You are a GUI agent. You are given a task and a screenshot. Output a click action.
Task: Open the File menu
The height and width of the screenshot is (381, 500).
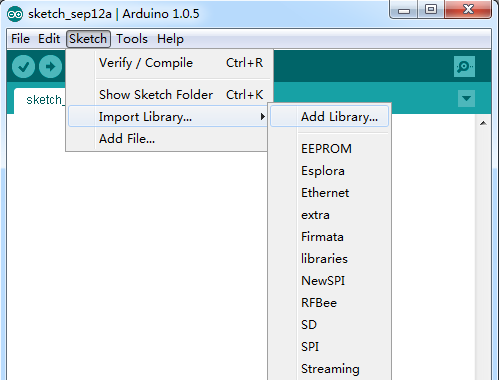[x=20, y=39]
